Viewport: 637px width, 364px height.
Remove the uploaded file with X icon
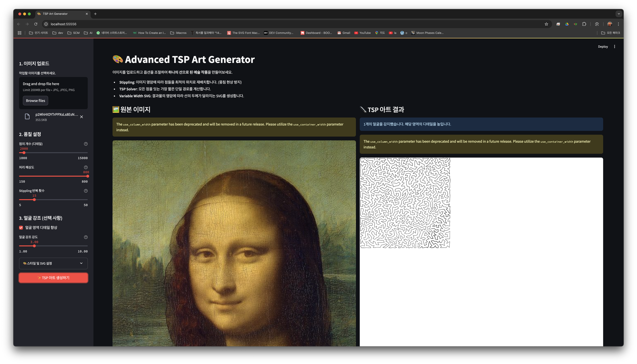[81, 117]
